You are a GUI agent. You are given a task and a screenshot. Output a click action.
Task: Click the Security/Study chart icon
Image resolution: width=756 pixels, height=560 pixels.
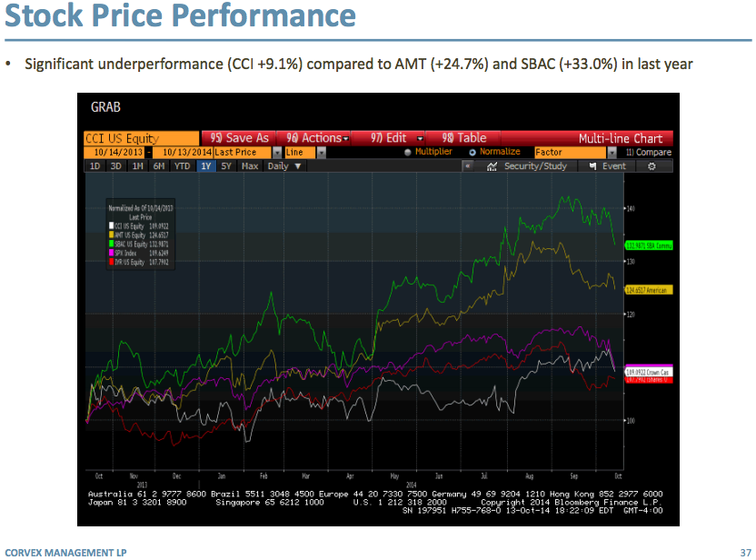tap(492, 166)
